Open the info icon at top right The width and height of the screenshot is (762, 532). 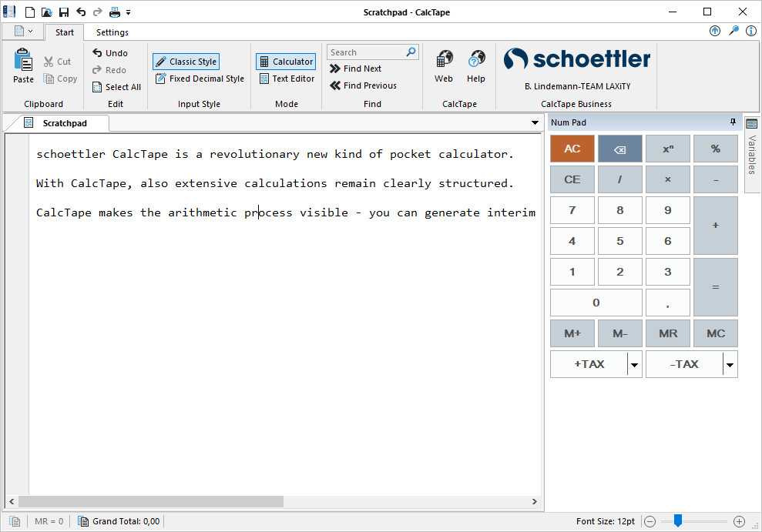tap(750, 31)
